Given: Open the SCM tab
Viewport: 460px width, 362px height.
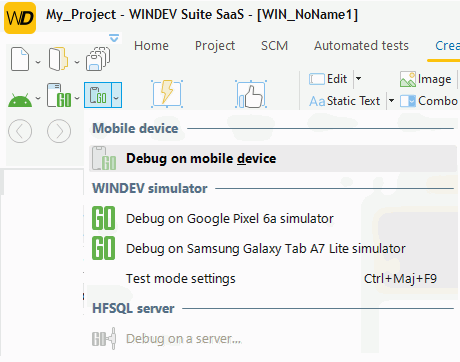Looking at the screenshot, I should 274,46.
